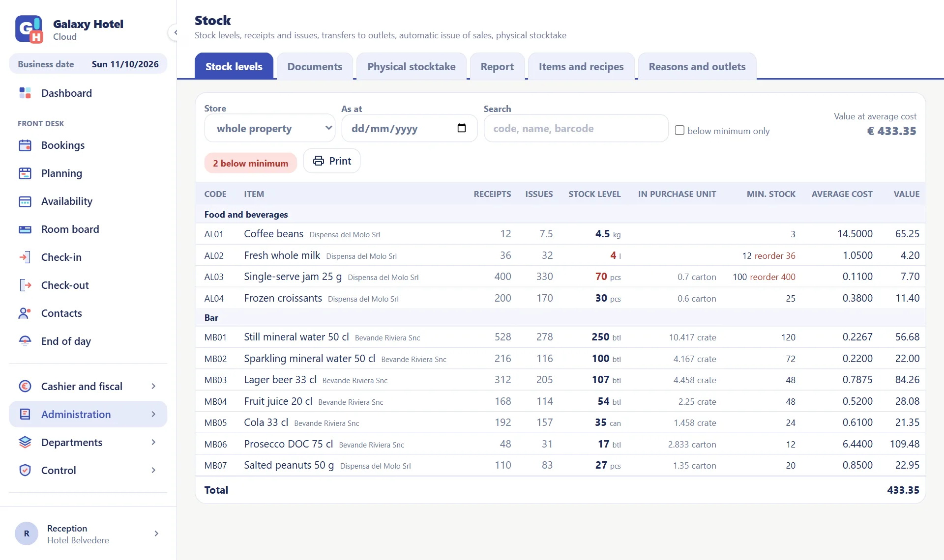Click the STOCK LEVEL column header
Image resolution: width=944 pixels, height=560 pixels.
(594, 194)
